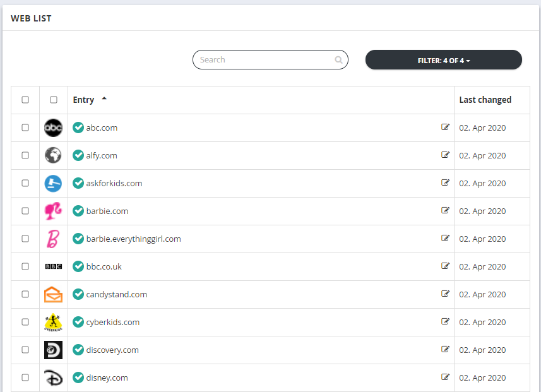Check the checkbox for discovery.com

(25, 350)
